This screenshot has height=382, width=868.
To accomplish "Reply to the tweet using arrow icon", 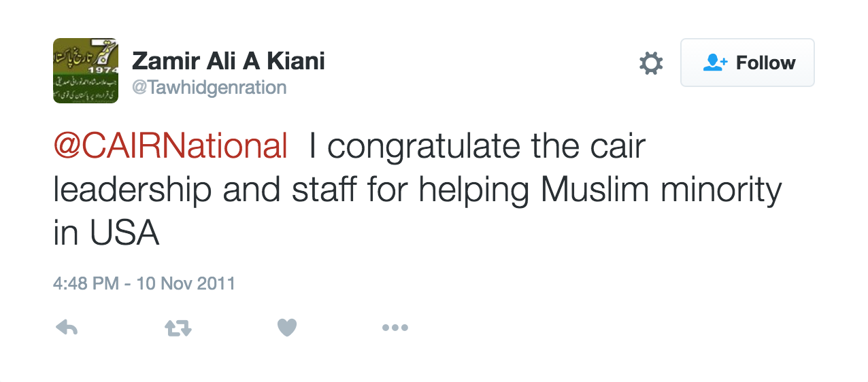I will (x=66, y=328).
